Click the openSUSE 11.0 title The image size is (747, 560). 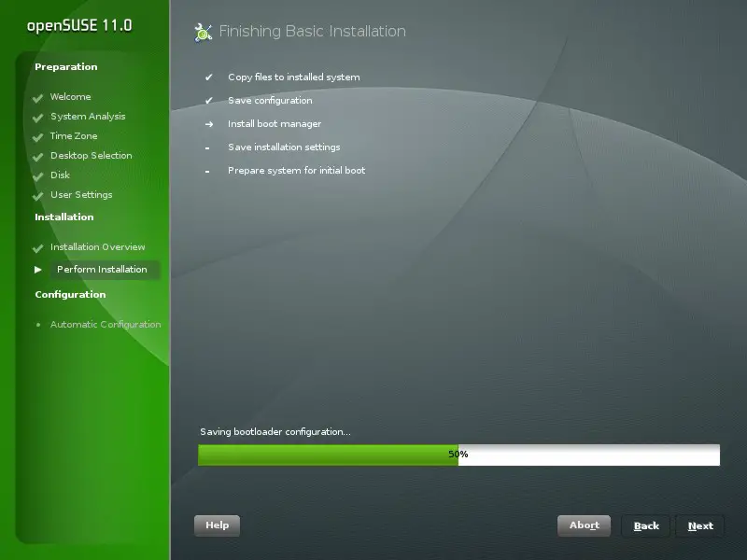(79, 26)
